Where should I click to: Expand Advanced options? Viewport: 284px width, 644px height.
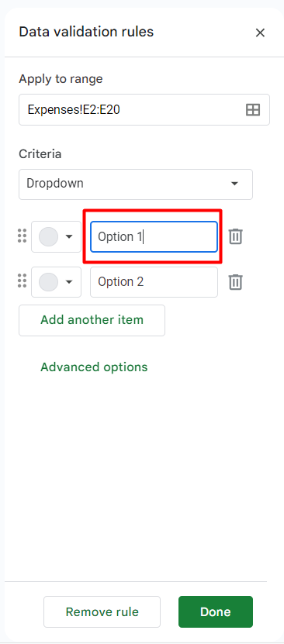pos(94,367)
